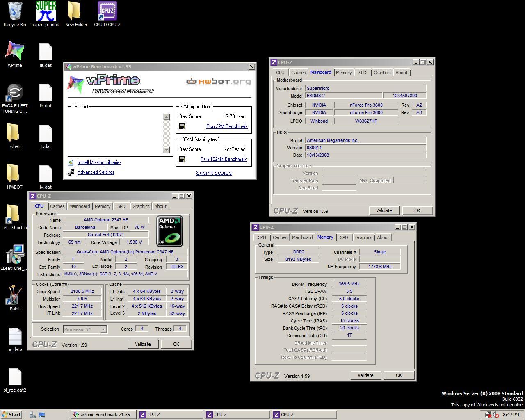Click inside the CPU List box
The height and width of the screenshot is (420, 525).
(x=116, y=133)
